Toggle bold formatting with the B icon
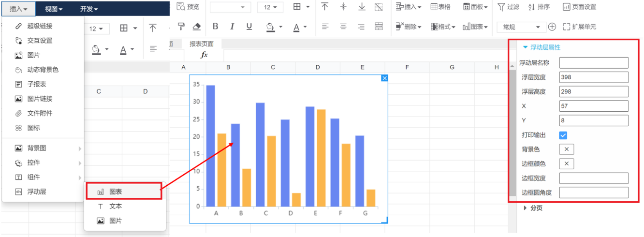Screen dimensions: 644x237 pyautogui.click(x=216, y=27)
